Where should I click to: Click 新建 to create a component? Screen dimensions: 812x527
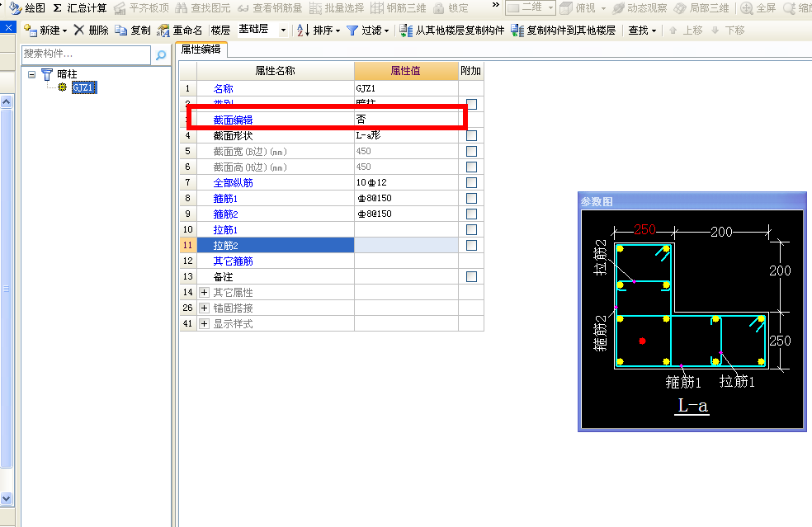pyautogui.click(x=42, y=30)
